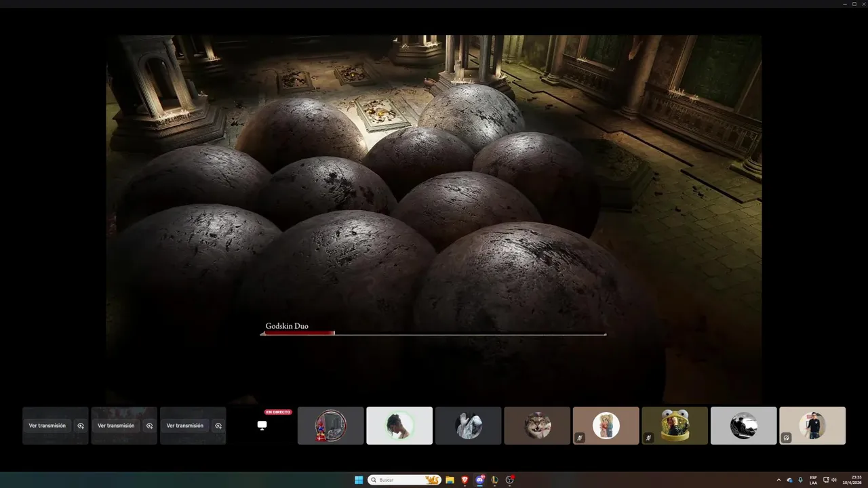The width and height of the screenshot is (868, 488).
Task: Open participant tile with red circular avatar
Action: (x=331, y=426)
